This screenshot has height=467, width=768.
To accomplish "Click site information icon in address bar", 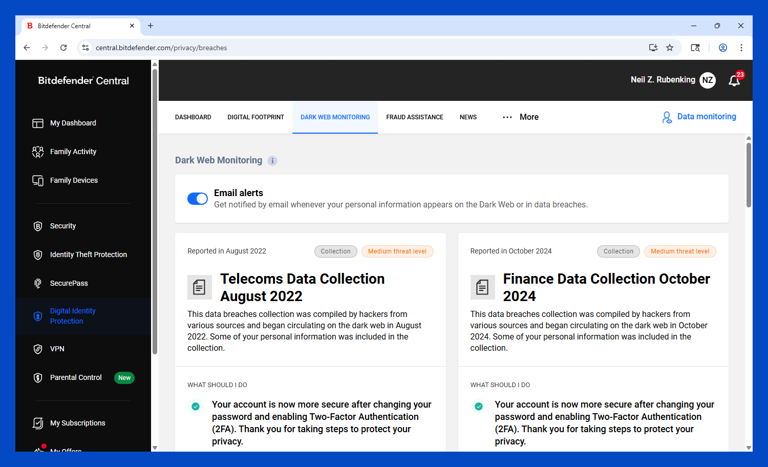I will 85,48.
